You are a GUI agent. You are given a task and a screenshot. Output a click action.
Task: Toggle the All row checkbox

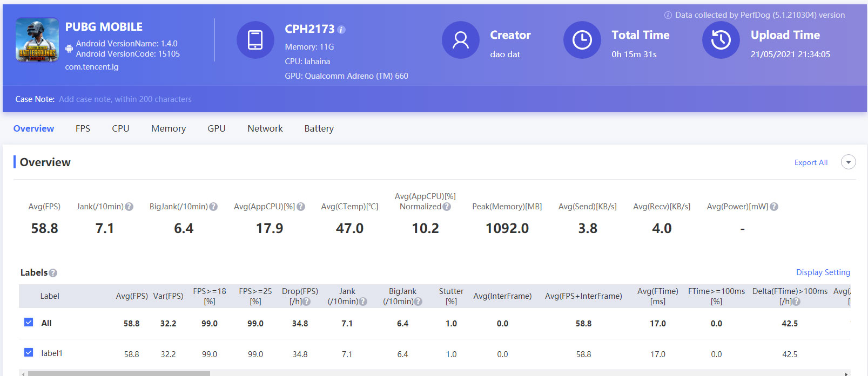click(x=29, y=322)
